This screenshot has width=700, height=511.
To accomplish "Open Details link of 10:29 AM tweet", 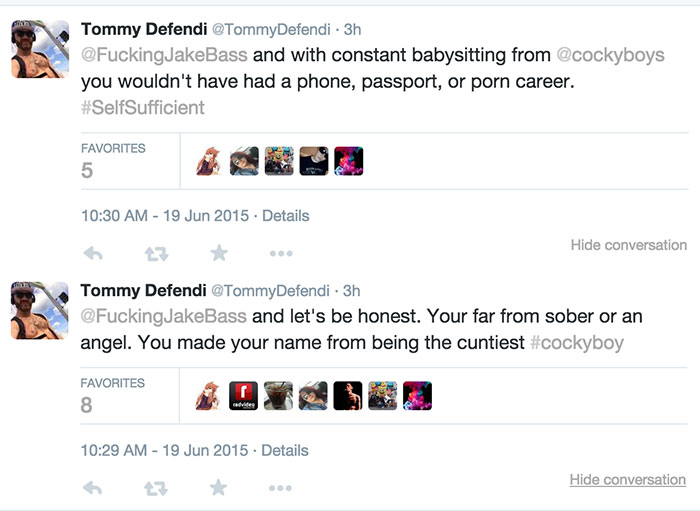I will (284, 451).
